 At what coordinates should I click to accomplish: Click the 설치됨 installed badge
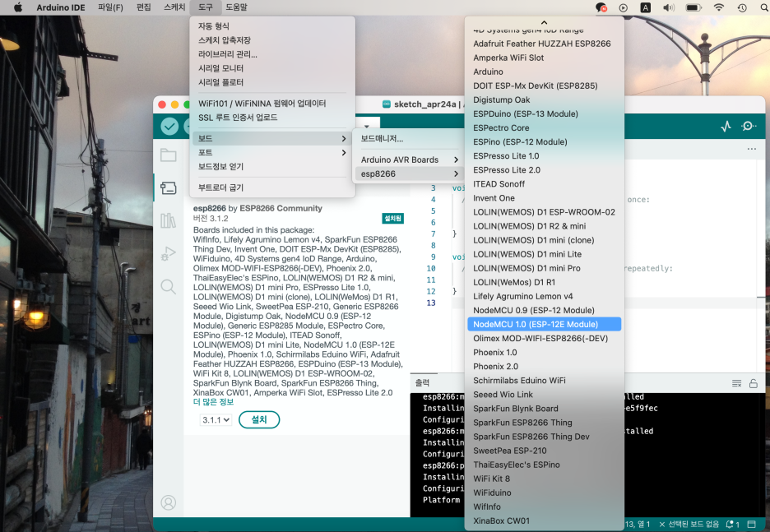(x=393, y=219)
